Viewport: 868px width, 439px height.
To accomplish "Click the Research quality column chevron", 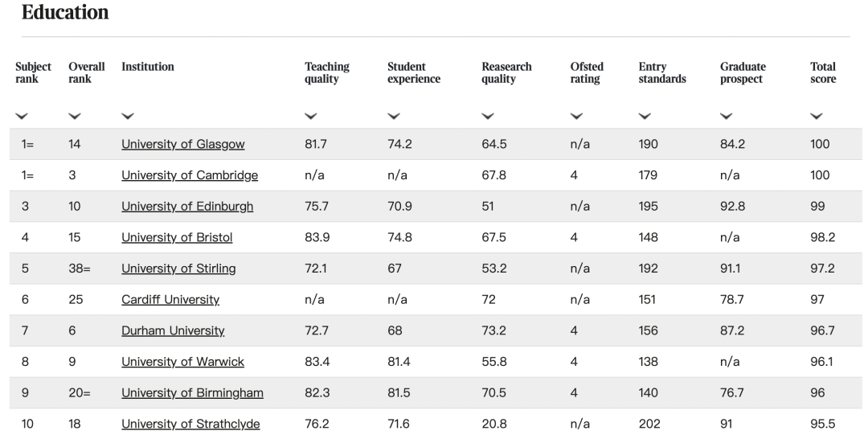I will pyautogui.click(x=488, y=117).
